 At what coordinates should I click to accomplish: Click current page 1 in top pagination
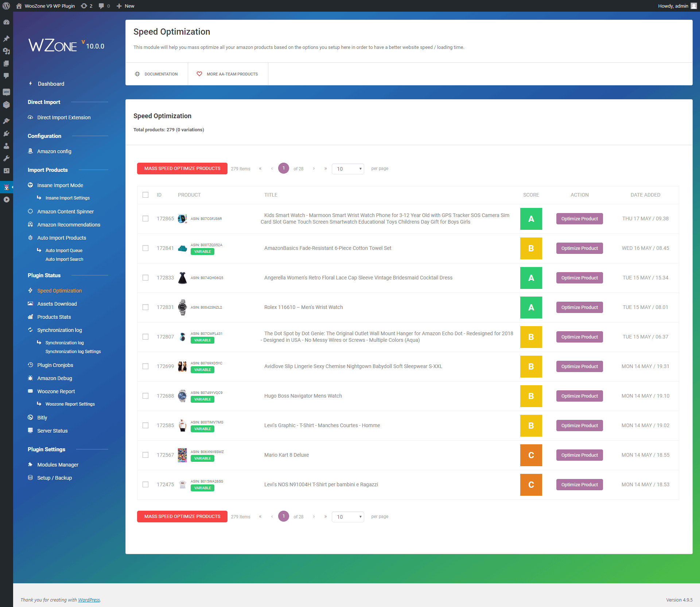[284, 168]
